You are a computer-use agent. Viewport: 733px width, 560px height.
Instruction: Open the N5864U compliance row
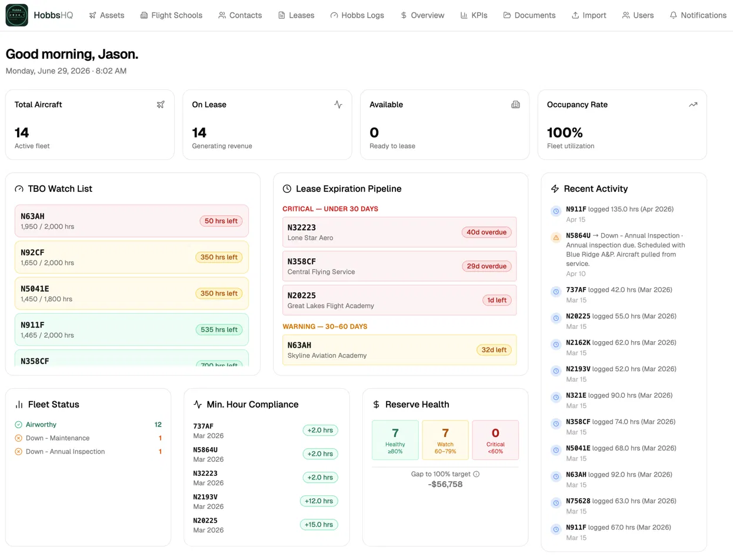(x=265, y=454)
